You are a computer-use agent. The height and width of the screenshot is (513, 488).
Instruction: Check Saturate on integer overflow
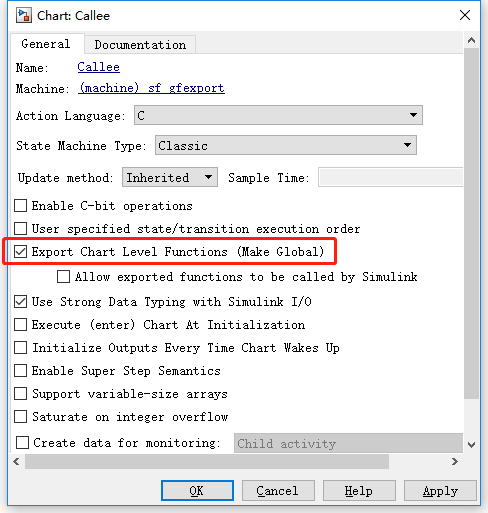[x=21, y=417]
